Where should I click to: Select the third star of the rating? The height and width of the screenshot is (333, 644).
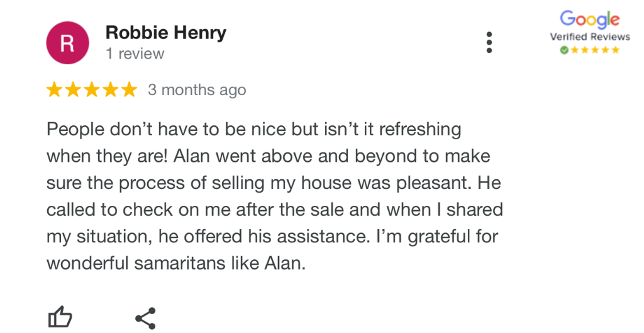92,89
